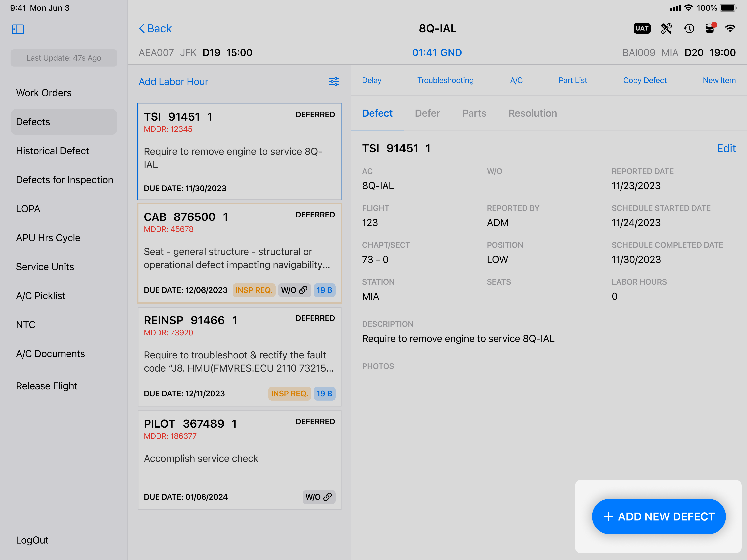Open Troubleshooting from the top actions
The height and width of the screenshot is (560, 747).
tap(445, 80)
